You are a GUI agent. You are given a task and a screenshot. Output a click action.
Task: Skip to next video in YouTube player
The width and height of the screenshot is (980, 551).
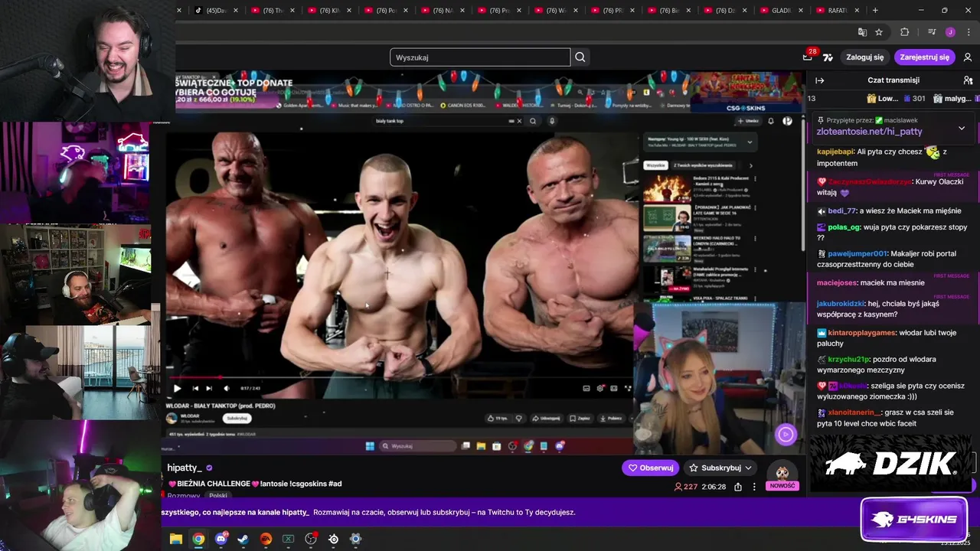click(209, 388)
